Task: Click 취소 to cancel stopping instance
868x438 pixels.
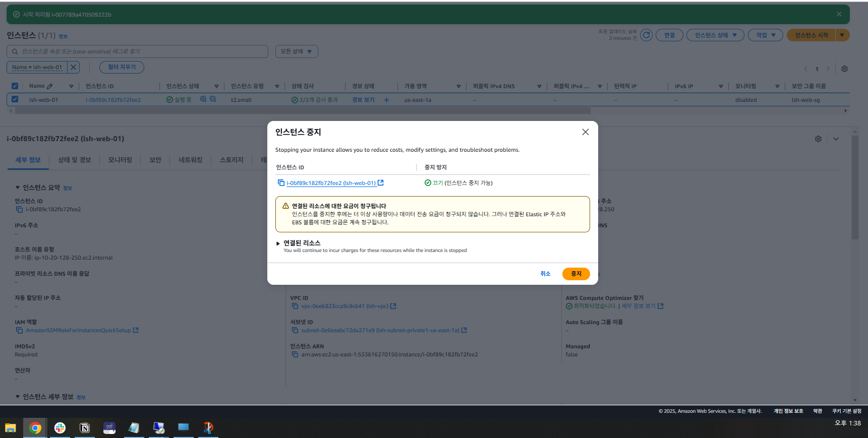Action: click(x=545, y=274)
